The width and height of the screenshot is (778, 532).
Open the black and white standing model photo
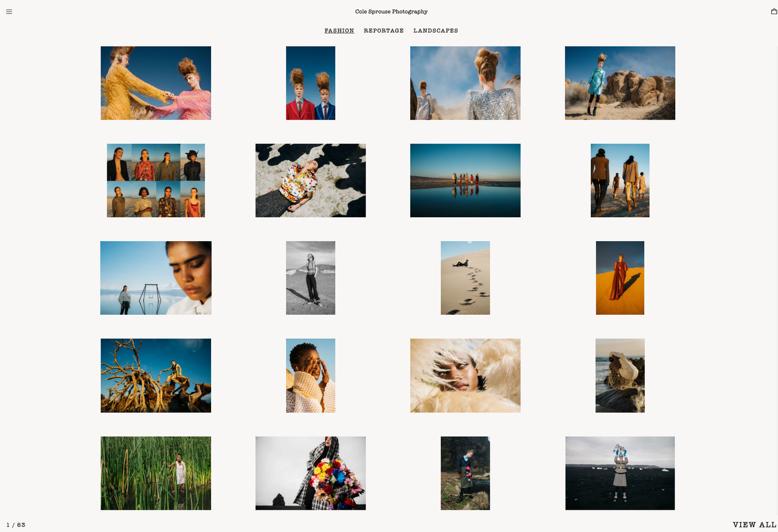[311, 278]
